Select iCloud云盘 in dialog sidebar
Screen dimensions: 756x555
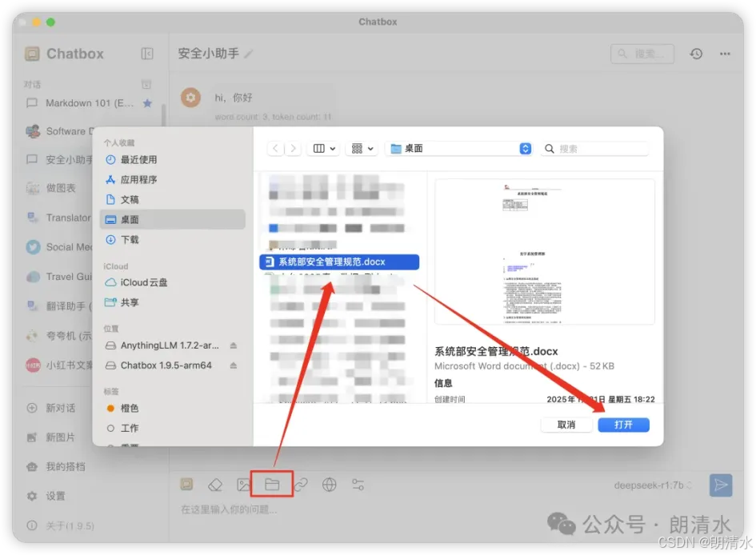(x=173, y=282)
